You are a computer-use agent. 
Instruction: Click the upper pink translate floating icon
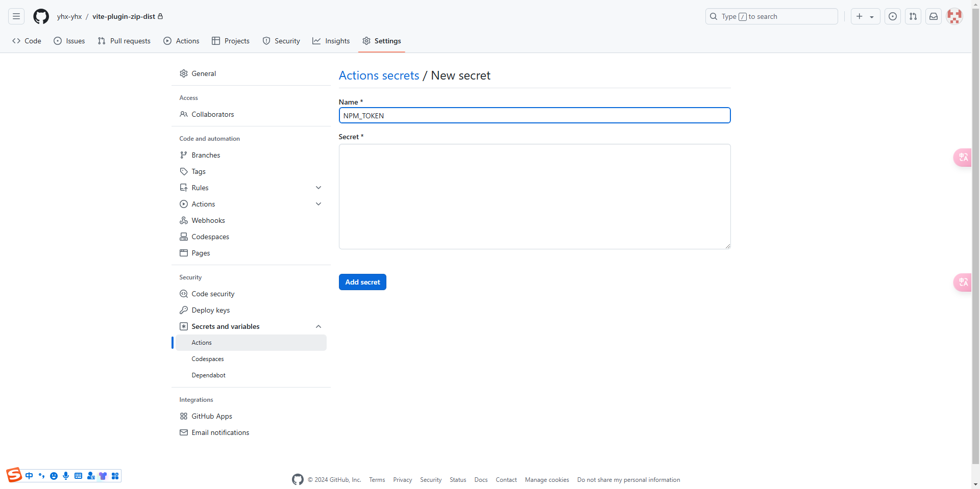tap(963, 158)
